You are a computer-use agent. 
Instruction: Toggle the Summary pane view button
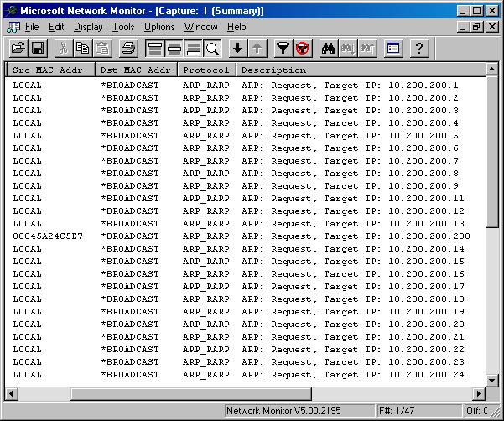click(154, 49)
